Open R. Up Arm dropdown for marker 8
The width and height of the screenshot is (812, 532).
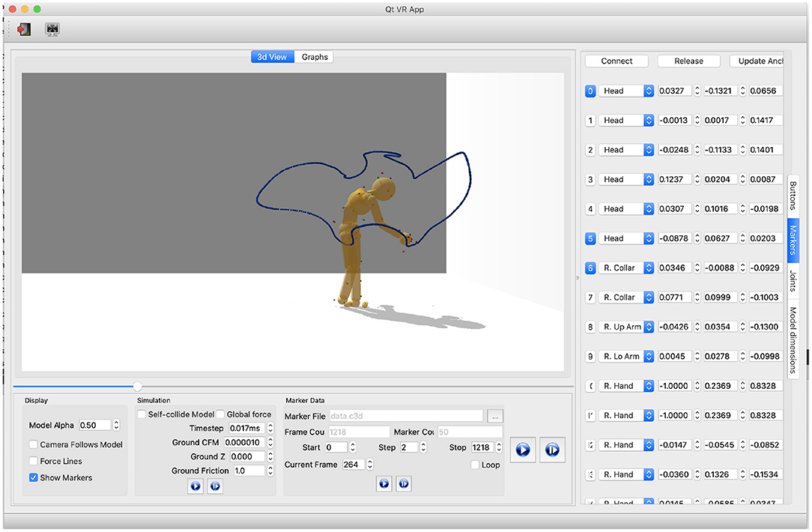[x=626, y=327]
